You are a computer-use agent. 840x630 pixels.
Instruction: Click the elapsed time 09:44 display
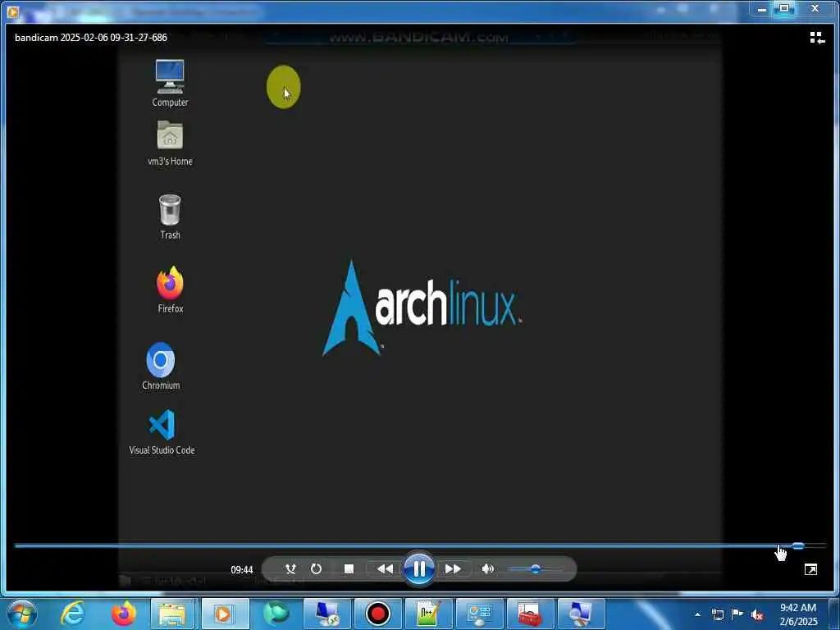242,569
